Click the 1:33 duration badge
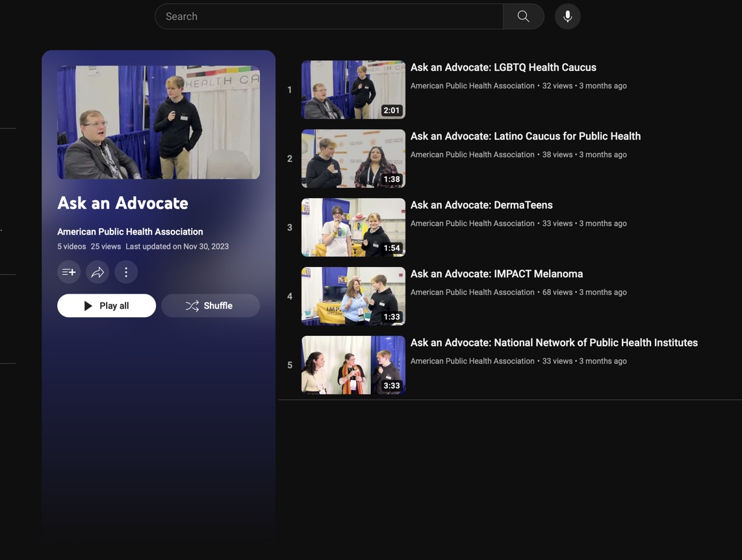This screenshot has height=560, width=742. tap(391, 317)
